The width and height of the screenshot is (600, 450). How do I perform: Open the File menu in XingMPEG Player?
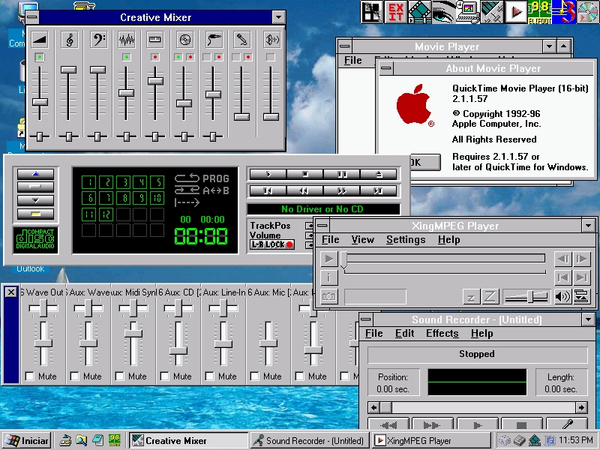pos(330,240)
